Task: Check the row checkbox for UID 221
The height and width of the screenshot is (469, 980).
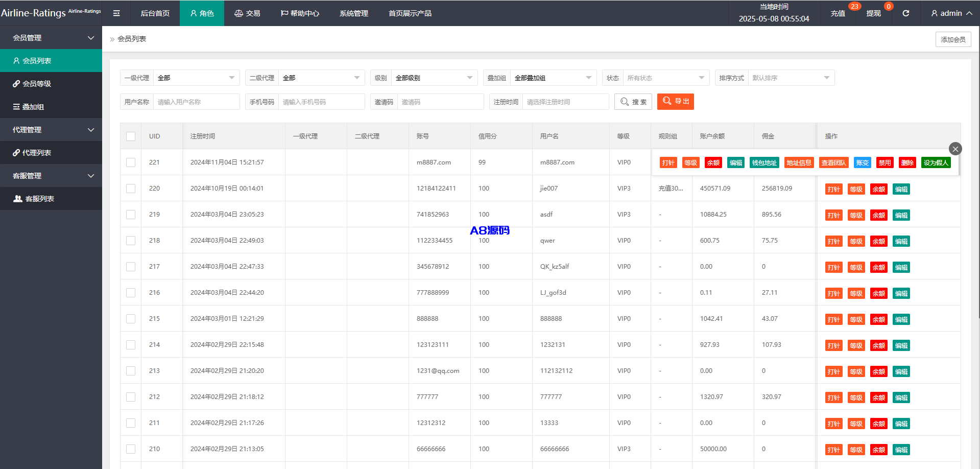Action: [x=131, y=162]
